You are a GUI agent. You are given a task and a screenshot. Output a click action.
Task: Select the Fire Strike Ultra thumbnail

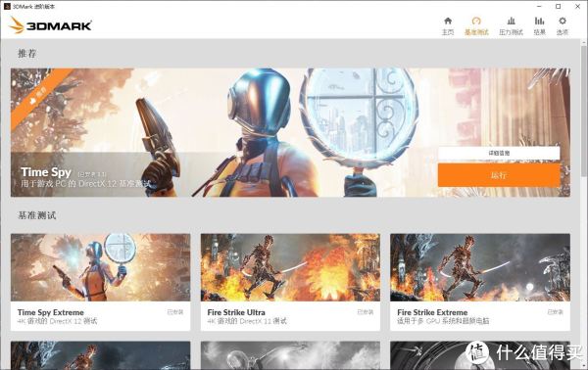click(290, 267)
